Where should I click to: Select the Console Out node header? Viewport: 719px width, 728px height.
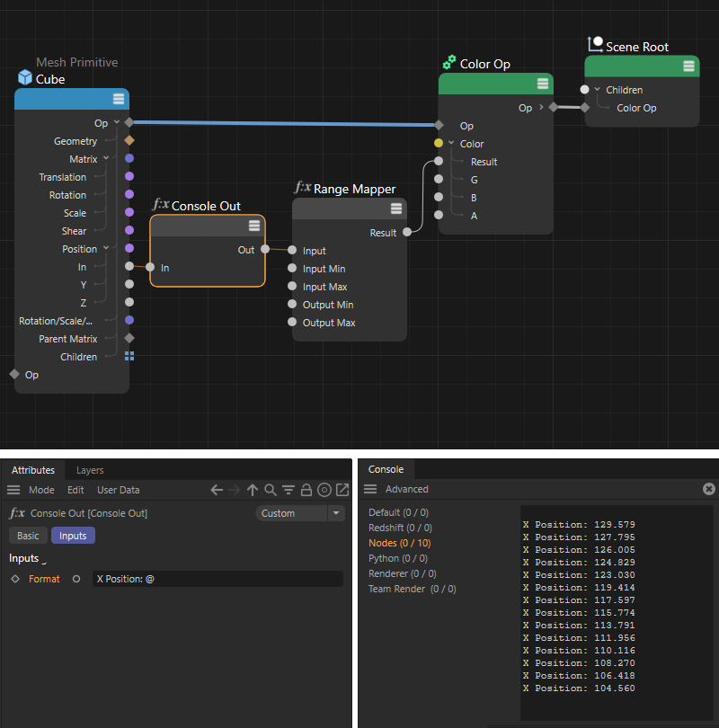click(x=208, y=226)
